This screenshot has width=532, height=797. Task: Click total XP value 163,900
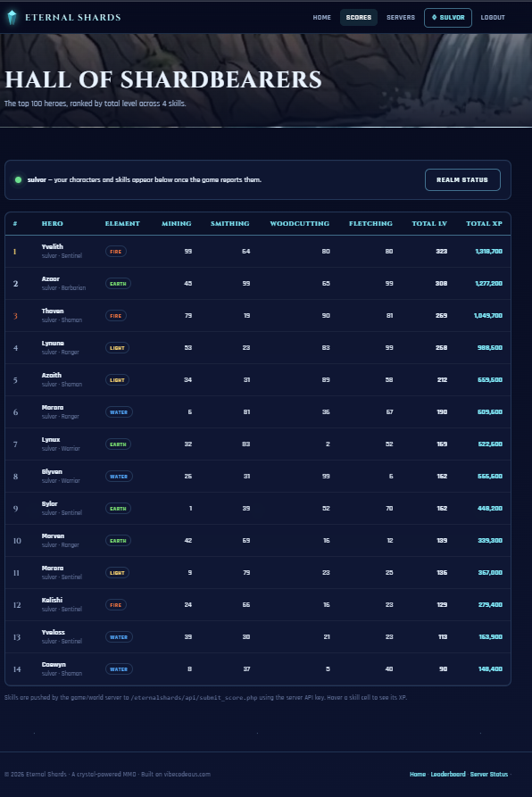[x=490, y=637]
